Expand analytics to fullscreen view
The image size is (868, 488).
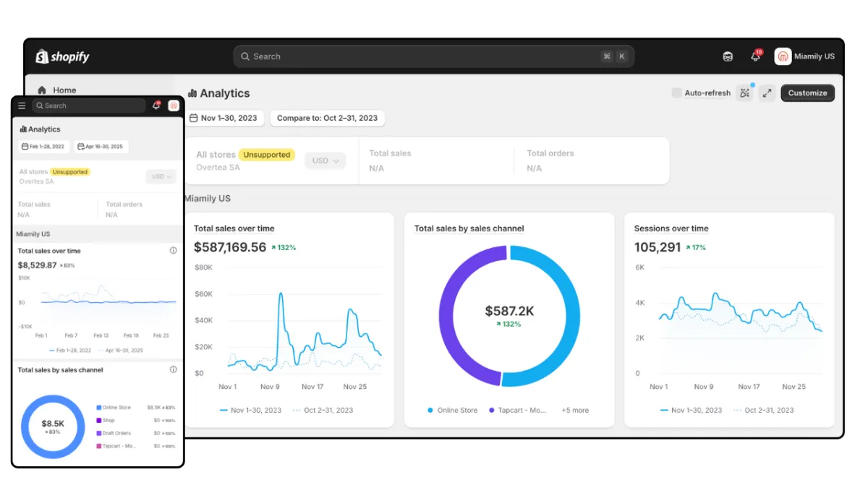click(767, 93)
